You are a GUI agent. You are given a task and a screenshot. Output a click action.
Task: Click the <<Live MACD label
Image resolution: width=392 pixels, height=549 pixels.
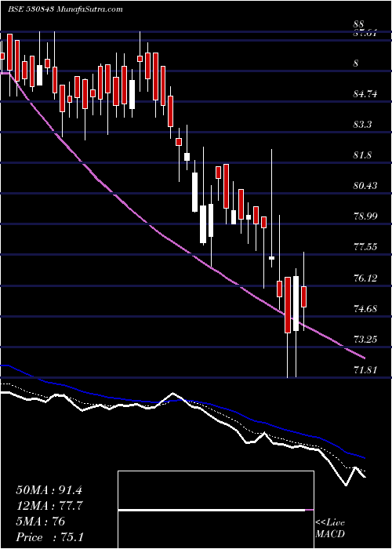point(330,529)
